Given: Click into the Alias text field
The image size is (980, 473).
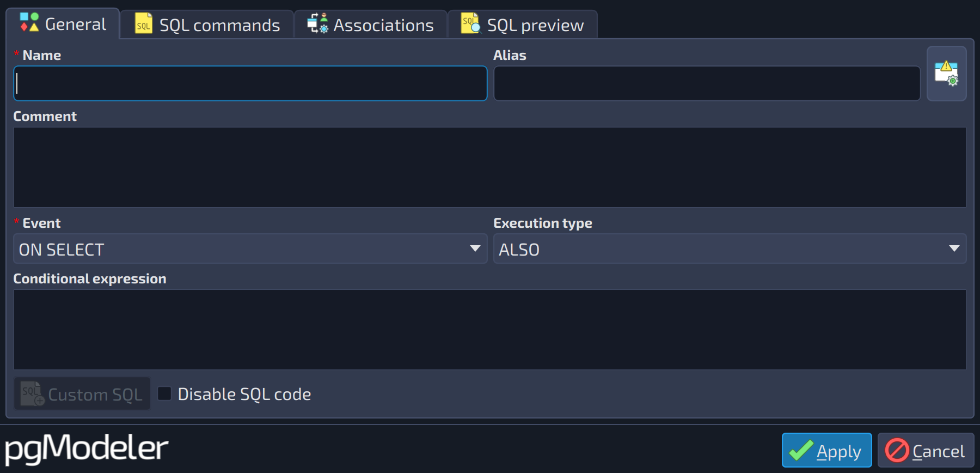Looking at the screenshot, I should click(x=707, y=83).
